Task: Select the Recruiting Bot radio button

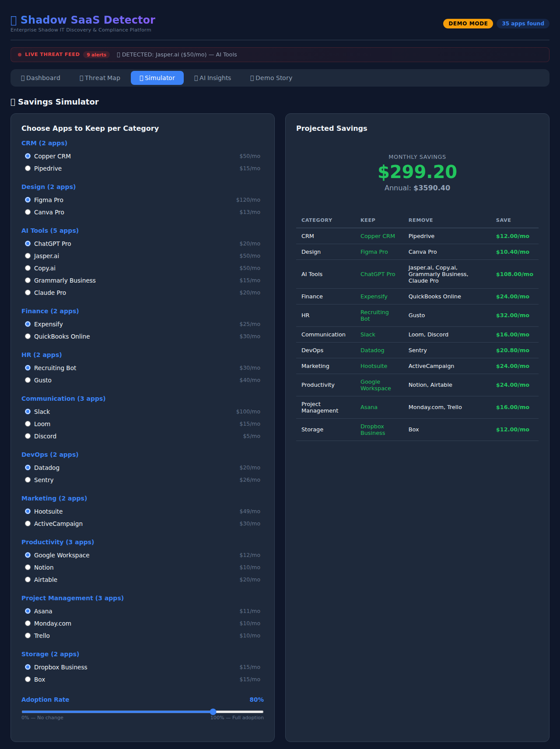Action: pos(28,368)
